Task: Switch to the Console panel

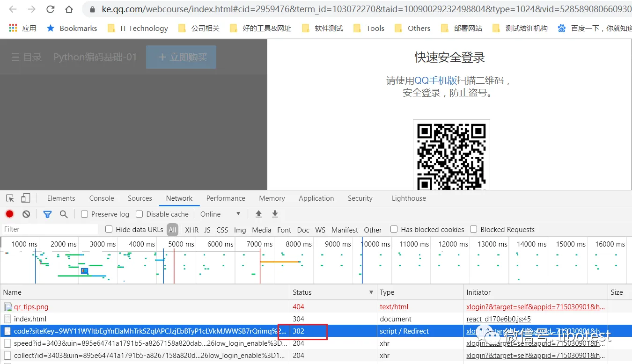Action: (101, 198)
